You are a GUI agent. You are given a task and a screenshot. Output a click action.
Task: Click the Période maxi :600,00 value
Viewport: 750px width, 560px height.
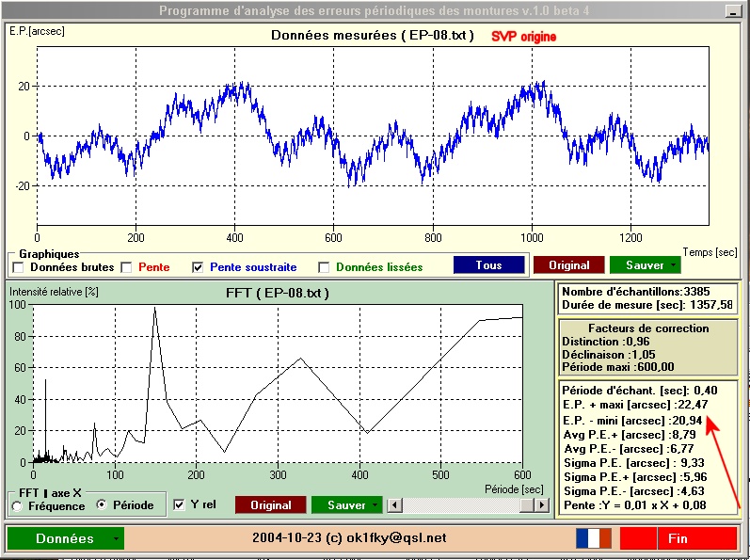point(618,367)
